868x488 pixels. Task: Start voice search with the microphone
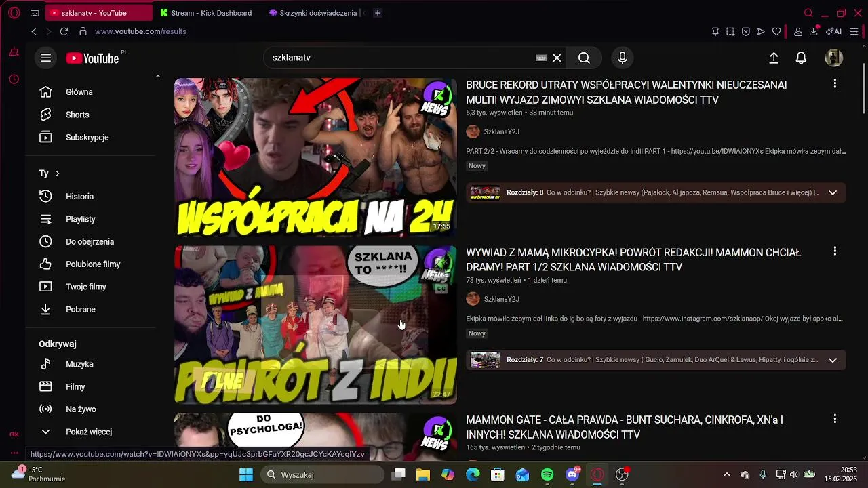point(623,58)
